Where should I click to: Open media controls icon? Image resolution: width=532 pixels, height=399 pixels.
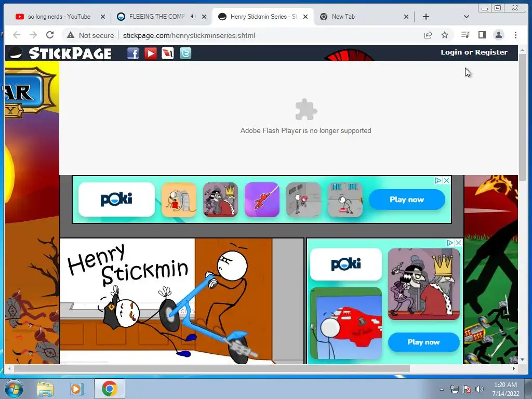click(465, 35)
